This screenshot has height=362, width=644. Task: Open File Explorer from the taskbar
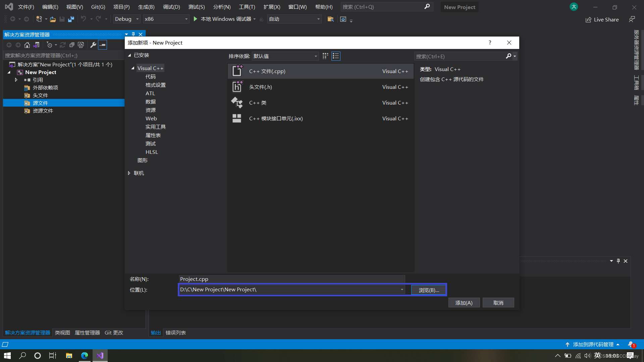coord(69,356)
